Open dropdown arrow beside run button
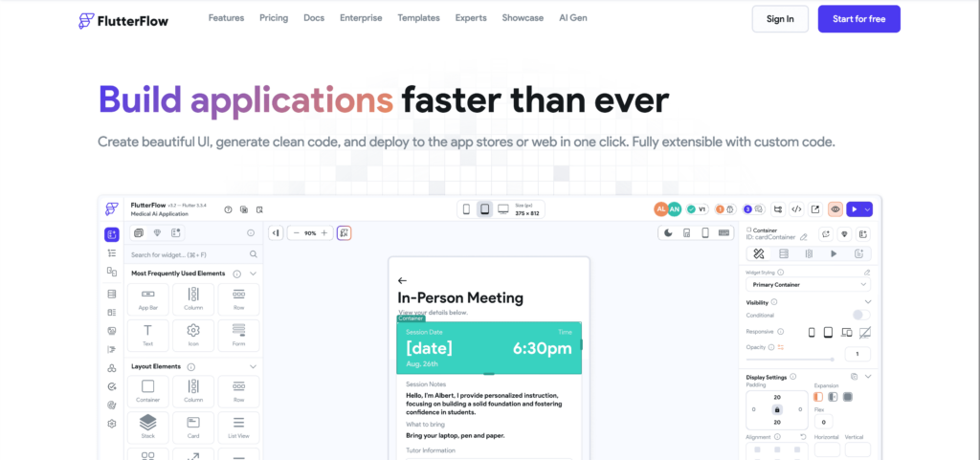The width and height of the screenshot is (980, 460). tap(867, 209)
